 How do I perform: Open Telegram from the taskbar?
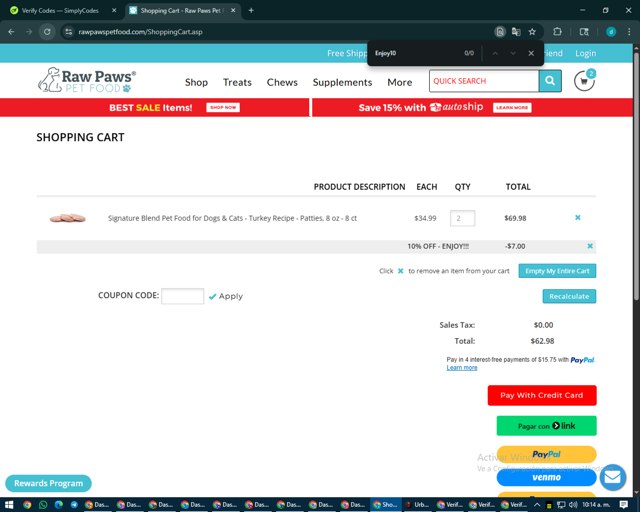tap(74, 505)
